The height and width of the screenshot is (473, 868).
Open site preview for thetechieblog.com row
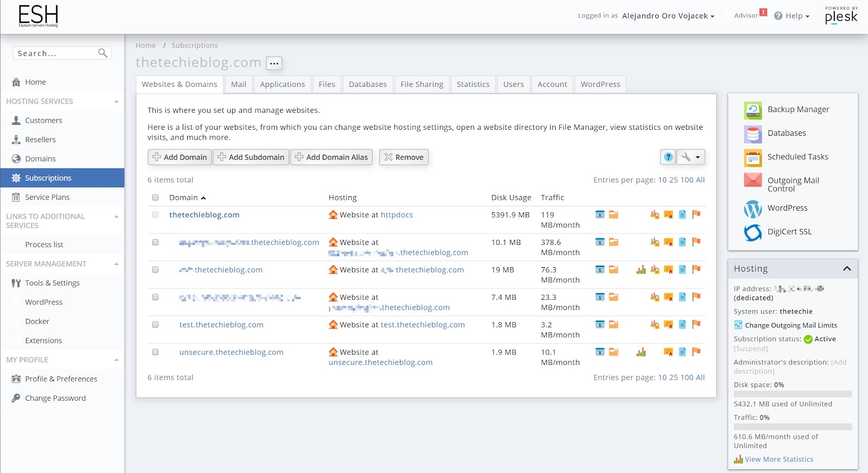[x=600, y=215]
